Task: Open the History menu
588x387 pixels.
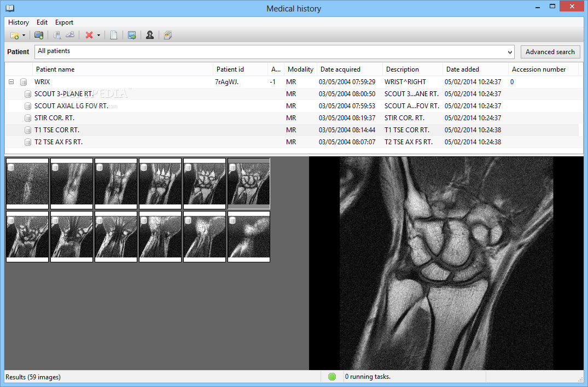Action: point(19,22)
